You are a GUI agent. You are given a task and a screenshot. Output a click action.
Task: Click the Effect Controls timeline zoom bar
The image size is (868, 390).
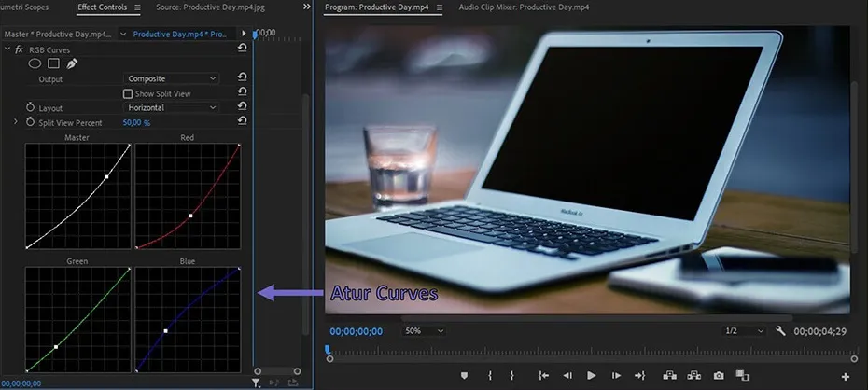tap(277, 371)
